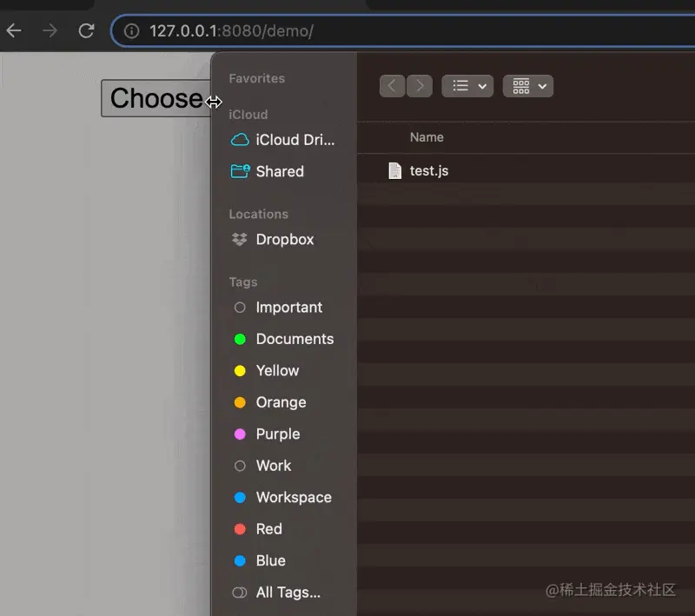Screen dimensions: 695x616
Task: Open the grouping dropdown chevron
Action: (542, 86)
